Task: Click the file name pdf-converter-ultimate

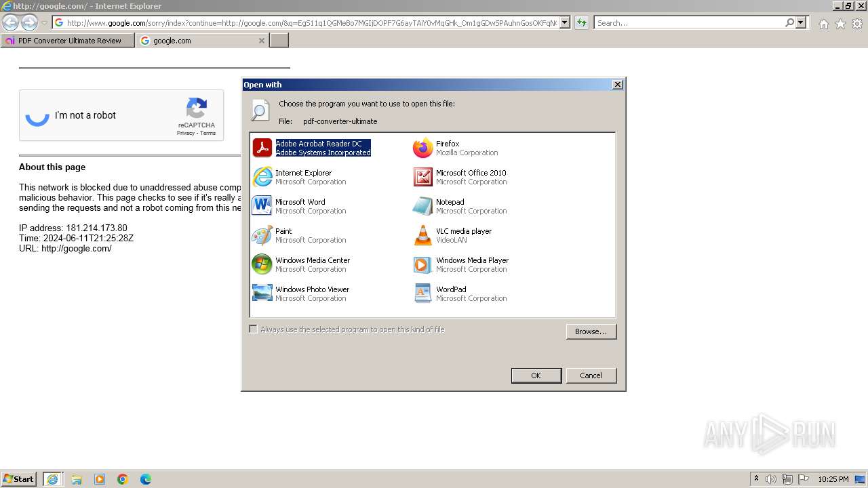Action: (x=340, y=121)
